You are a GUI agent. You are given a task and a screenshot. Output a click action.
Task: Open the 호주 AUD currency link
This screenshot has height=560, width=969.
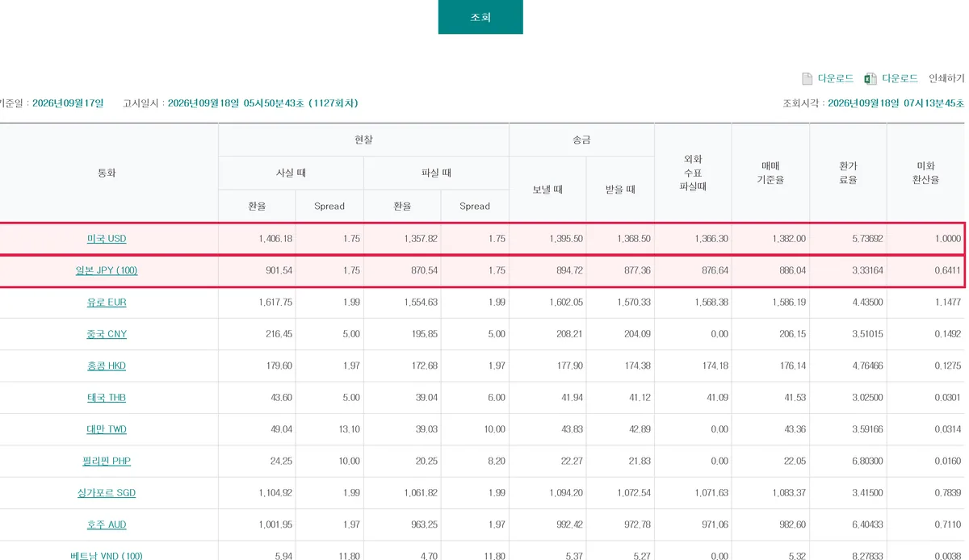coord(107,524)
